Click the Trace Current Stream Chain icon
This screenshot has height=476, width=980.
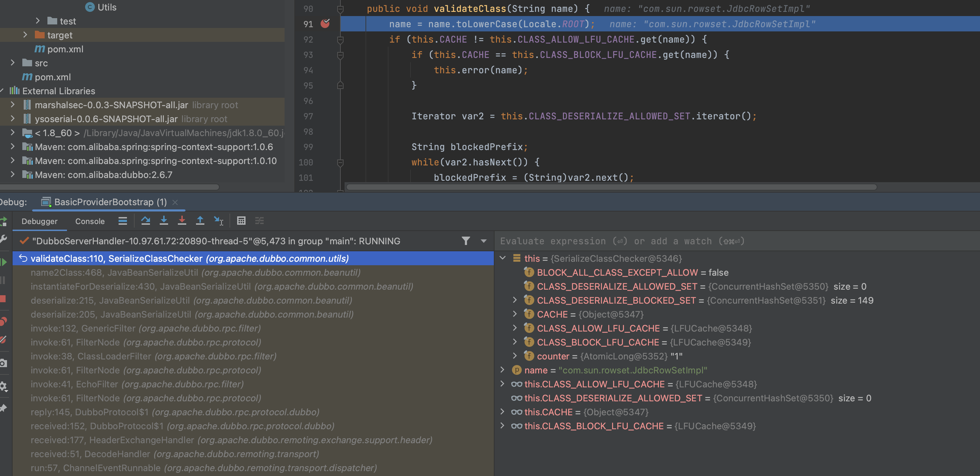(259, 221)
